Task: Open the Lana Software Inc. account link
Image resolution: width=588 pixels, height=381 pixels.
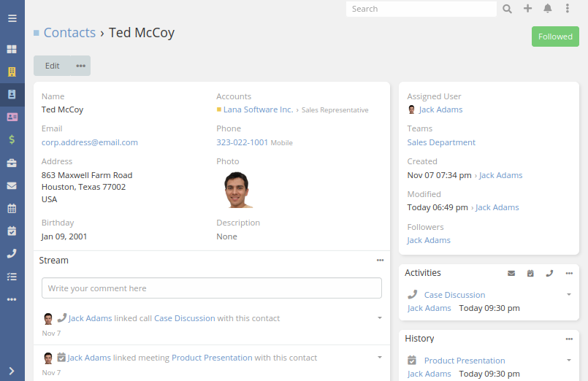Action: (258, 109)
